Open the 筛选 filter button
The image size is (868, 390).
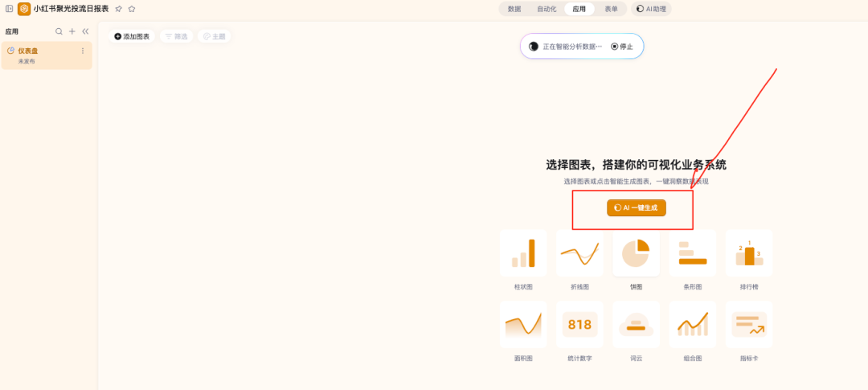tap(176, 36)
